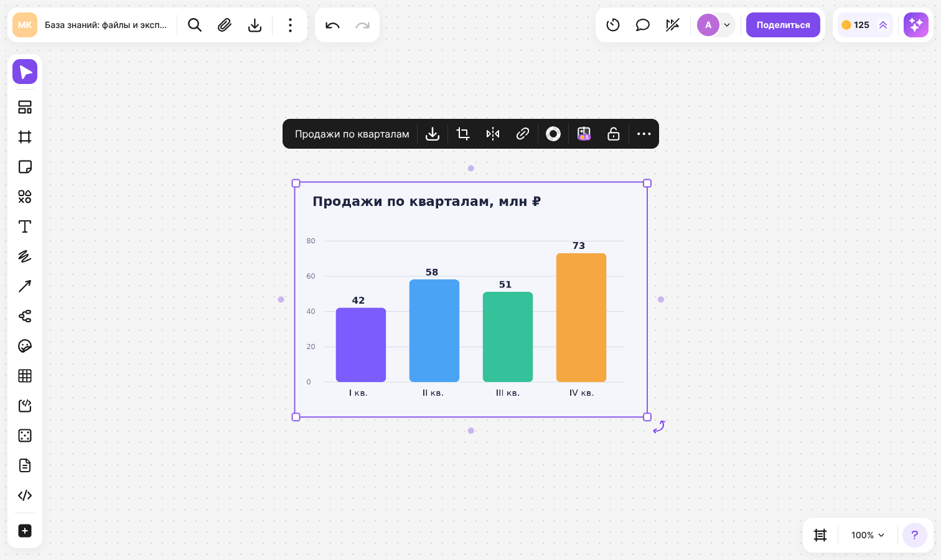Expand the user avatar dropdown chevron

coord(727,25)
